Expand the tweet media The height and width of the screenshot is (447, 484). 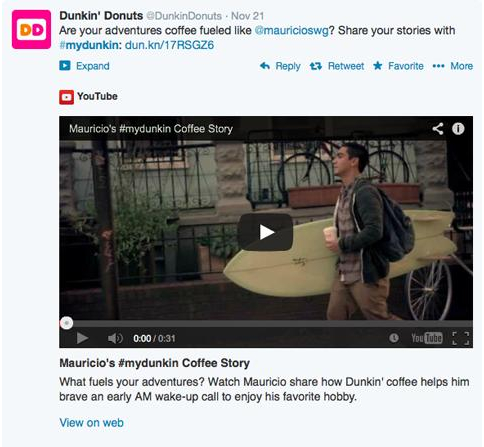[x=84, y=66]
